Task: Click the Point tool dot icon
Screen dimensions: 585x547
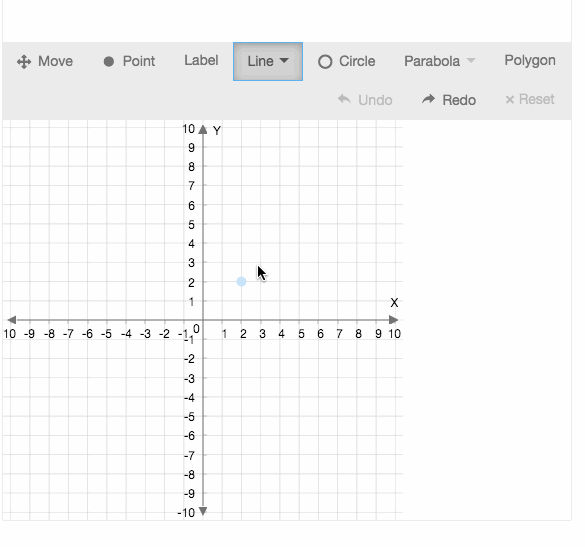Action: click(109, 62)
